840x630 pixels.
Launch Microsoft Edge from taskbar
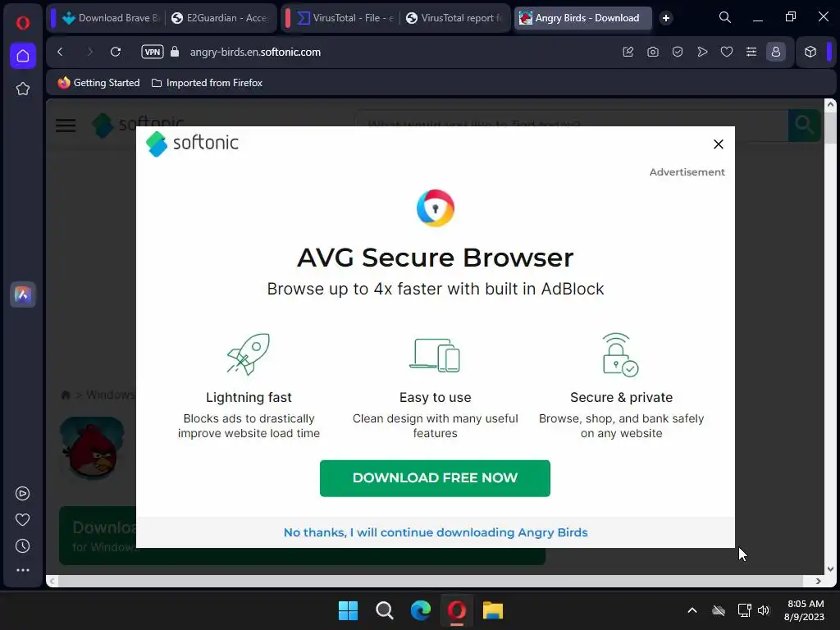(421, 610)
